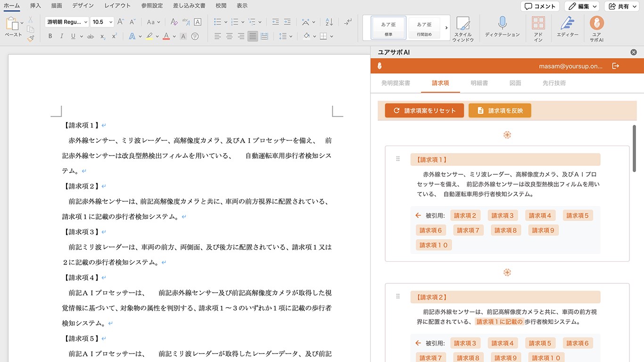Open the Editor tool in ribbon

[567, 24]
